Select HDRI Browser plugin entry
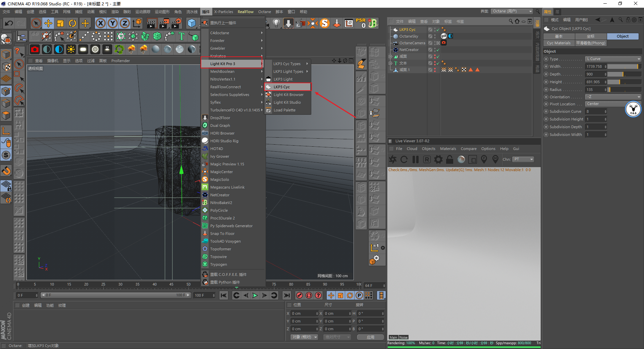Viewport: 644px width, 349px height. tap(233, 133)
